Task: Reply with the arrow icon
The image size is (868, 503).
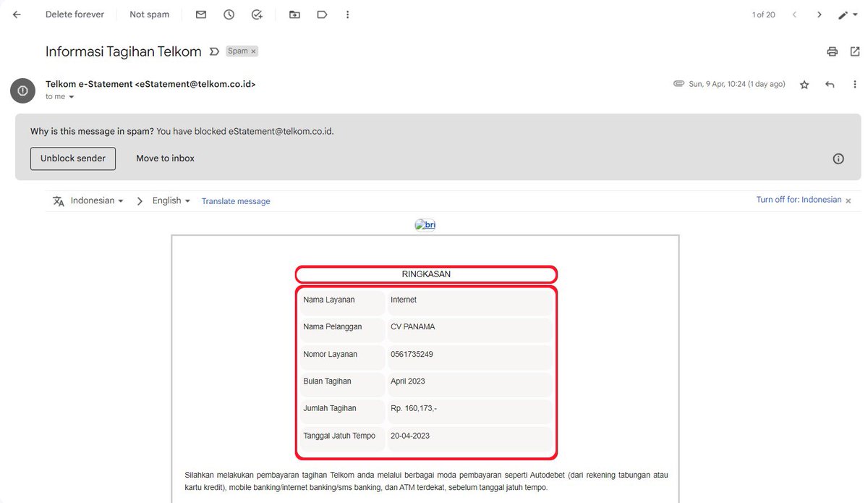Action: pos(830,85)
